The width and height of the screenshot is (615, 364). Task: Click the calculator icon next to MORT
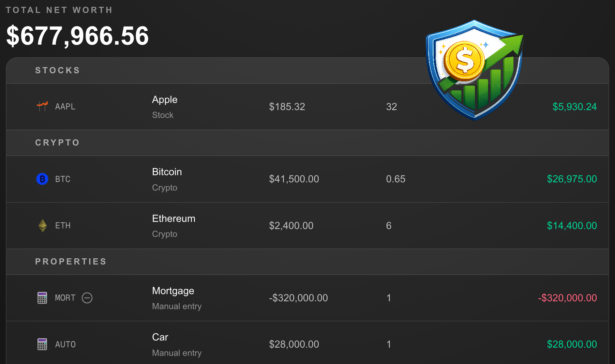(42, 298)
